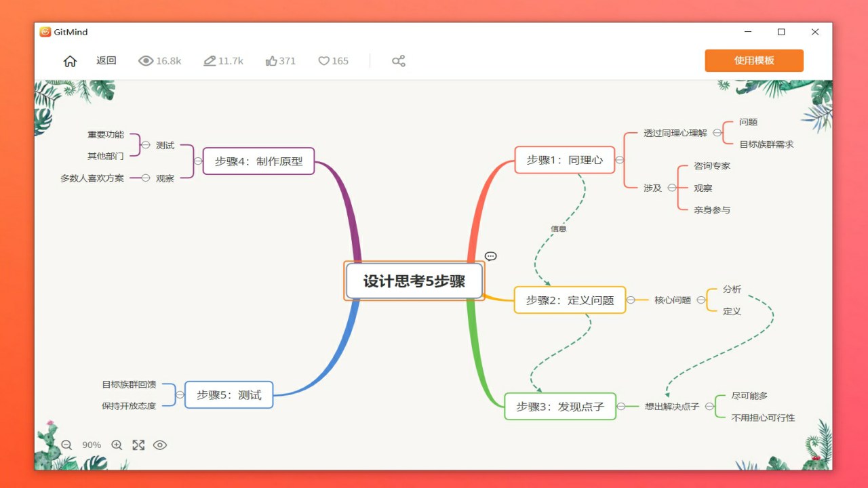
Task: Collapse the 步骤5：测试 branch
Action: (x=180, y=394)
